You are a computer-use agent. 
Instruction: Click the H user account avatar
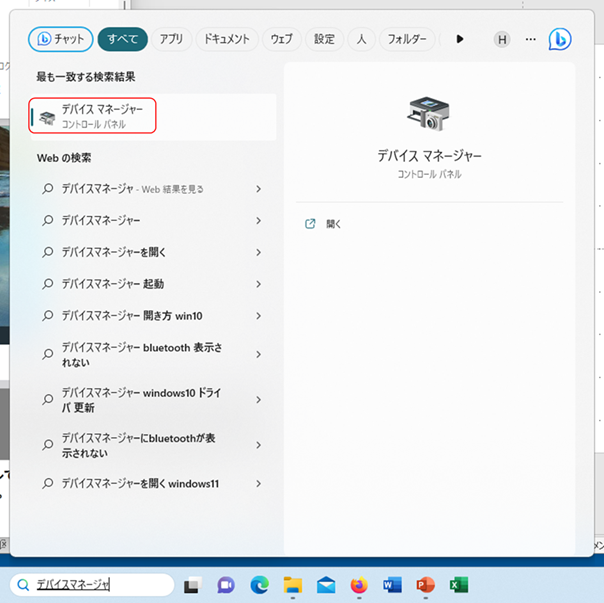click(502, 39)
